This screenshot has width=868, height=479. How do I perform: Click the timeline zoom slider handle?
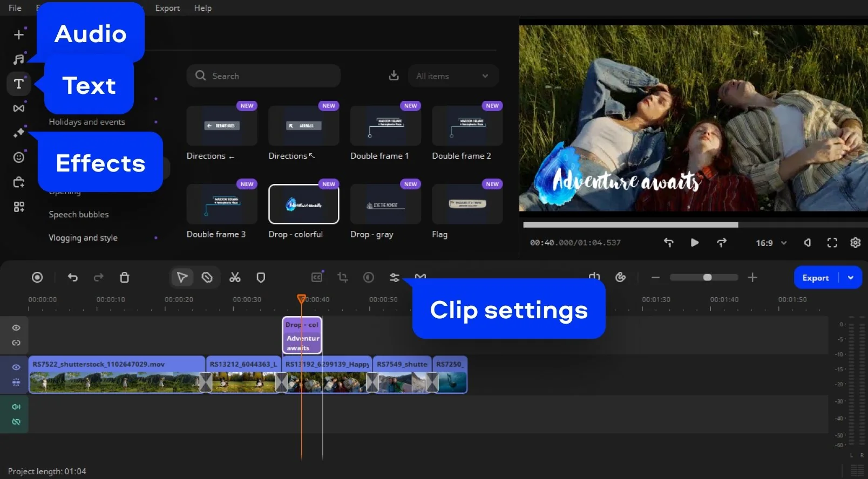pyautogui.click(x=707, y=277)
